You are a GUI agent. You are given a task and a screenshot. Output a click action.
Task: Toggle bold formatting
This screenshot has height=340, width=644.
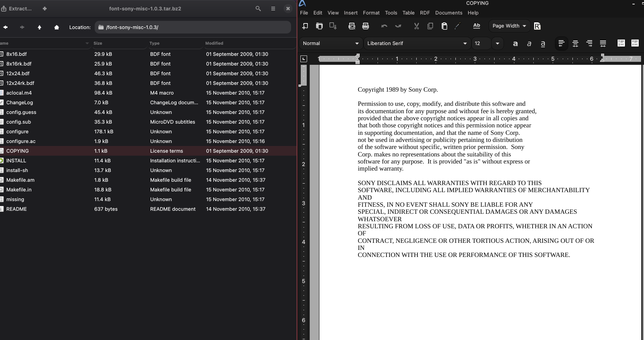point(515,44)
